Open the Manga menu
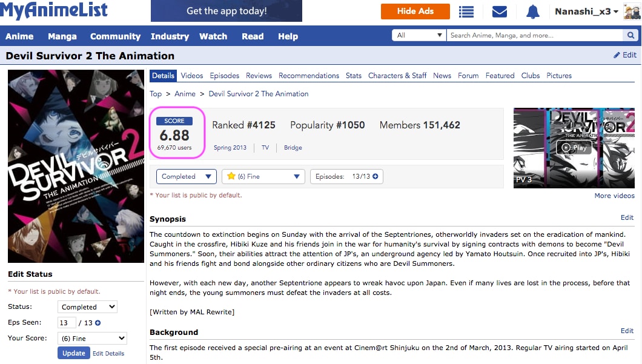The height and width of the screenshot is (364, 642). [62, 36]
